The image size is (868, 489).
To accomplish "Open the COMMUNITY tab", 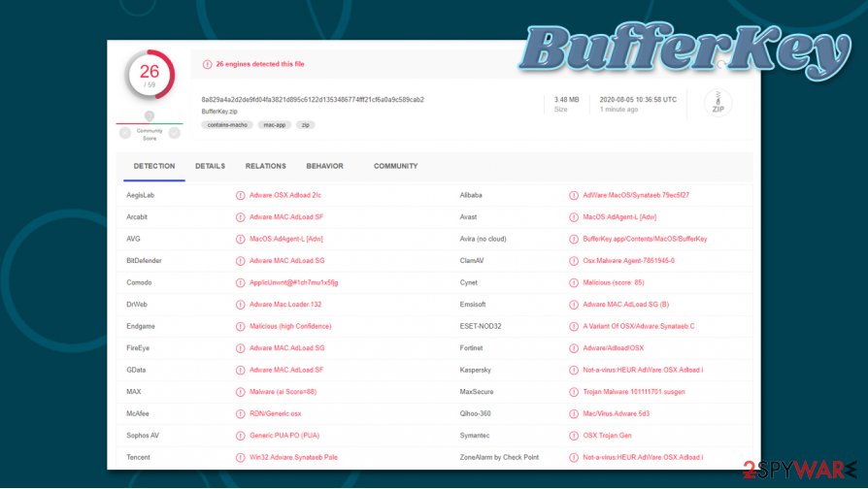I will (395, 166).
